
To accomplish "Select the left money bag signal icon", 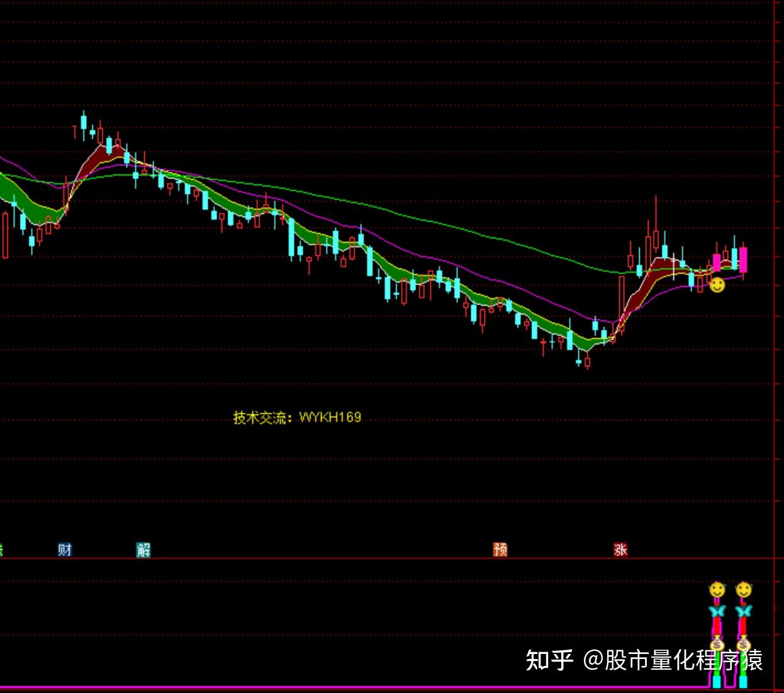I will click(x=717, y=645).
